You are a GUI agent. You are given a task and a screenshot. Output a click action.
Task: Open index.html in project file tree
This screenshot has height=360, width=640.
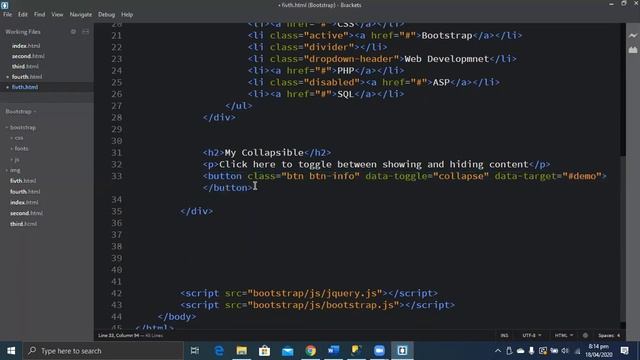click(24, 202)
